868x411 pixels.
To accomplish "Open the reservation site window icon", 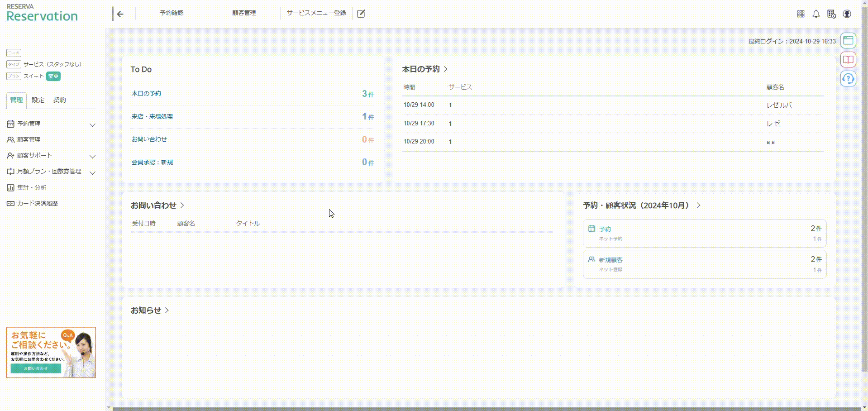I will click(x=848, y=41).
